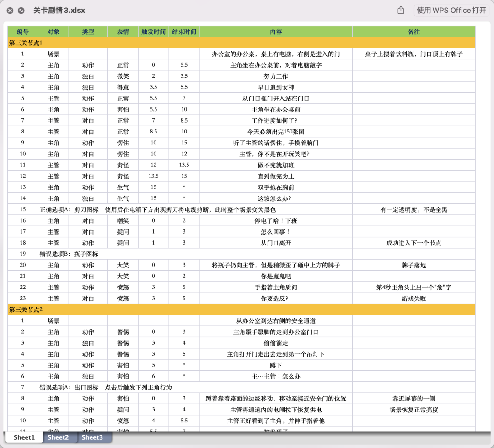Click the 类型 column header
494x448 pixels.
click(88, 32)
